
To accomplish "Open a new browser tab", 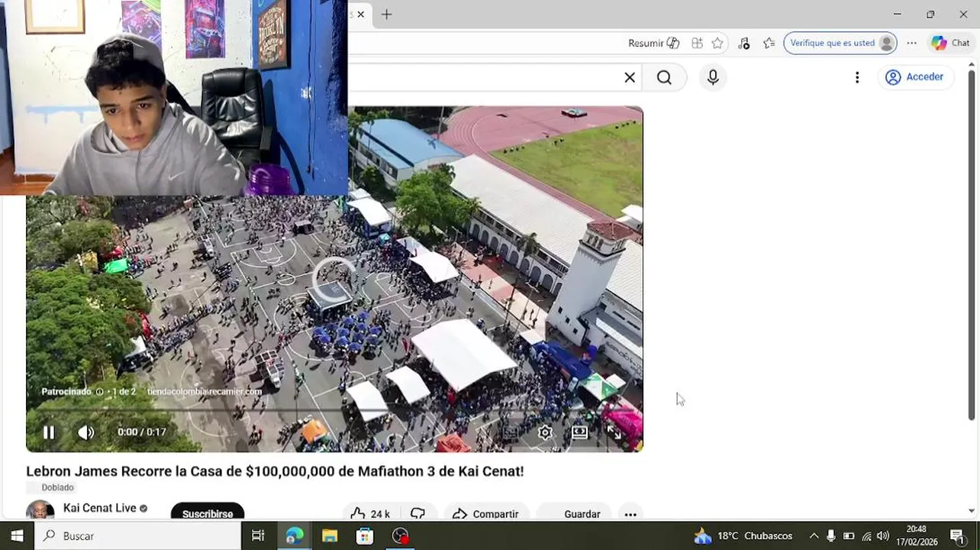I will (386, 15).
